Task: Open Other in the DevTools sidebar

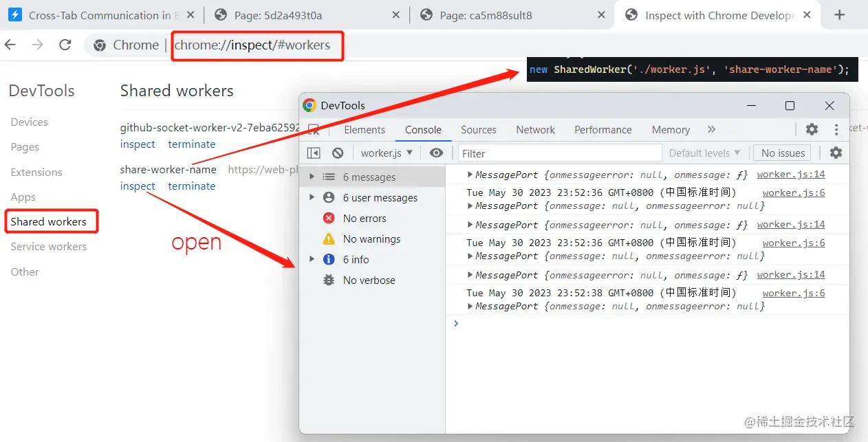Action: point(25,272)
